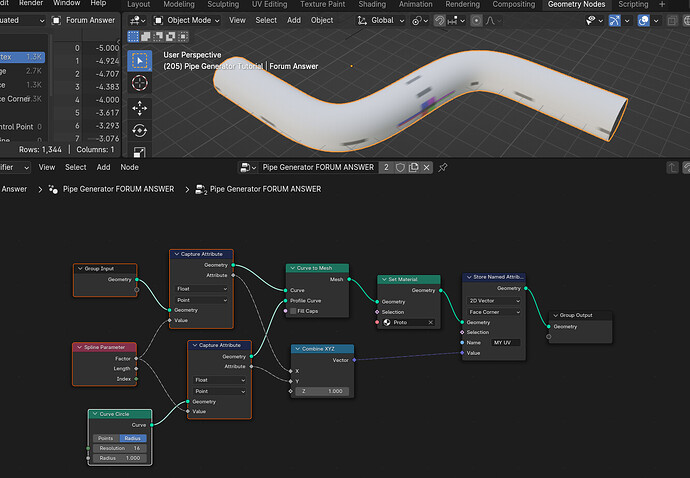Add a new workspace tab
The image size is (690, 478).
pyautogui.click(x=662, y=4)
